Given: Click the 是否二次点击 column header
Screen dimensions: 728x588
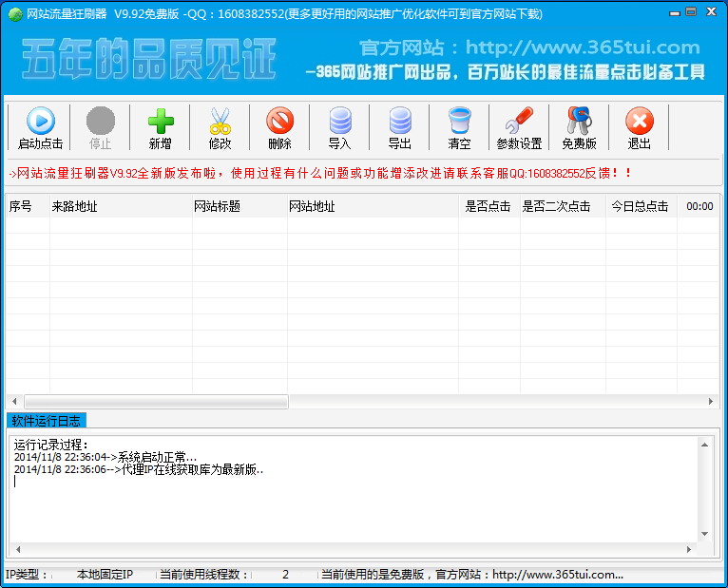Looking at the screenshot, I should pyautogui.click(x=563, y=206).
